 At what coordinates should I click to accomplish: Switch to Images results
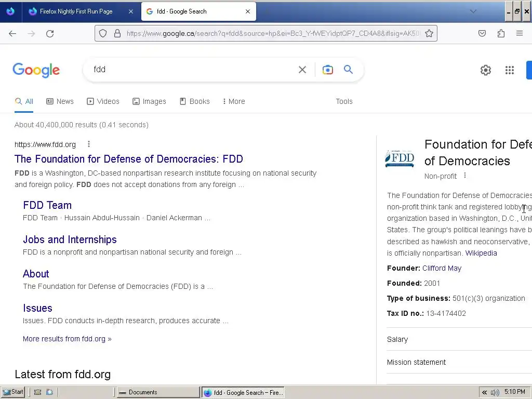(149, 101)
